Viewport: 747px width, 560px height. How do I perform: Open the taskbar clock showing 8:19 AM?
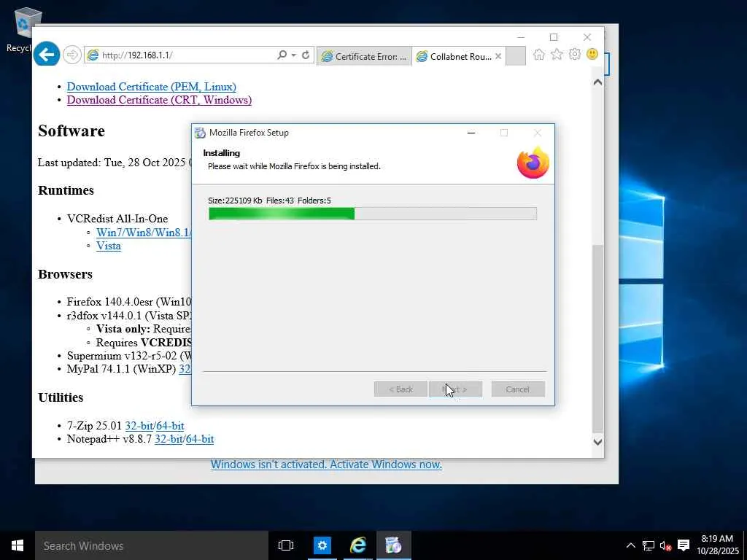pos(718,545)
